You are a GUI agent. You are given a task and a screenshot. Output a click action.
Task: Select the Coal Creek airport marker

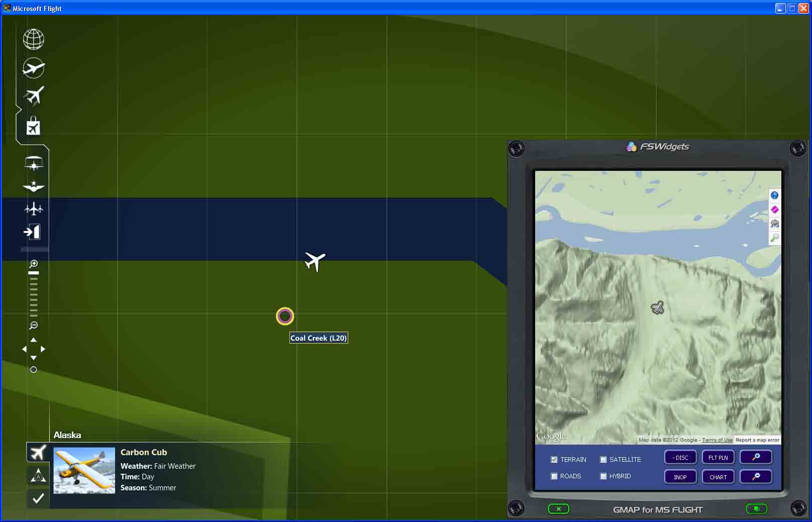coord(285,316)
